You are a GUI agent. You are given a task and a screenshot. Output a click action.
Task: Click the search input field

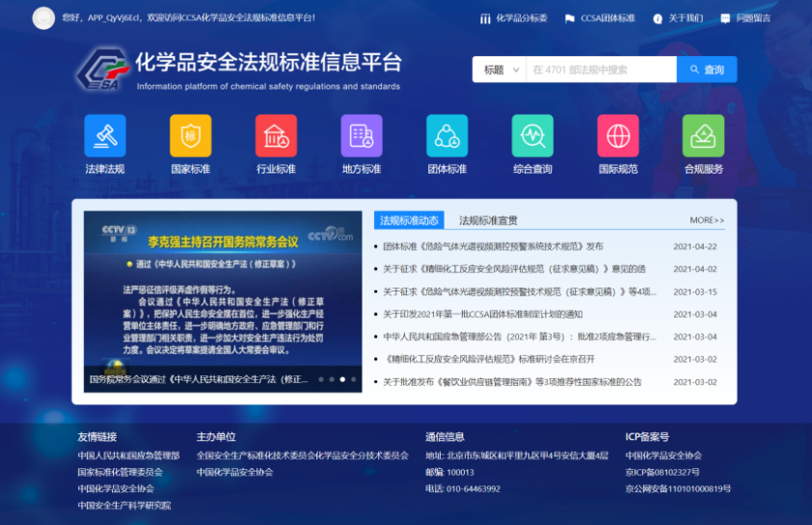pyautogui.click(x=600, y=69)
